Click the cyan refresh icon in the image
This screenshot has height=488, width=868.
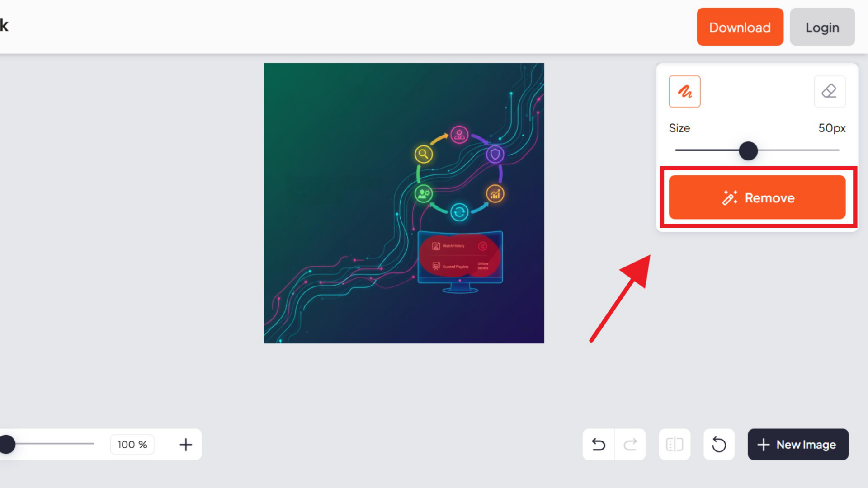(459, 212)
